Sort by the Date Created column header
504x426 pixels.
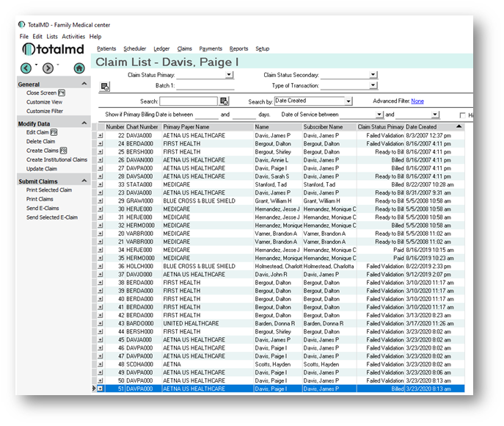click(x=422, y=127)
